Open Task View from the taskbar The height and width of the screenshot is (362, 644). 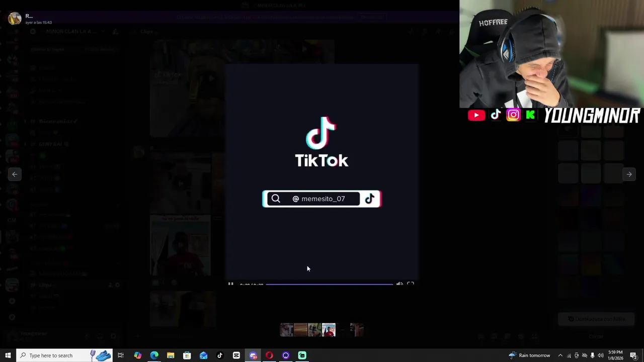[x=121, y=355]
